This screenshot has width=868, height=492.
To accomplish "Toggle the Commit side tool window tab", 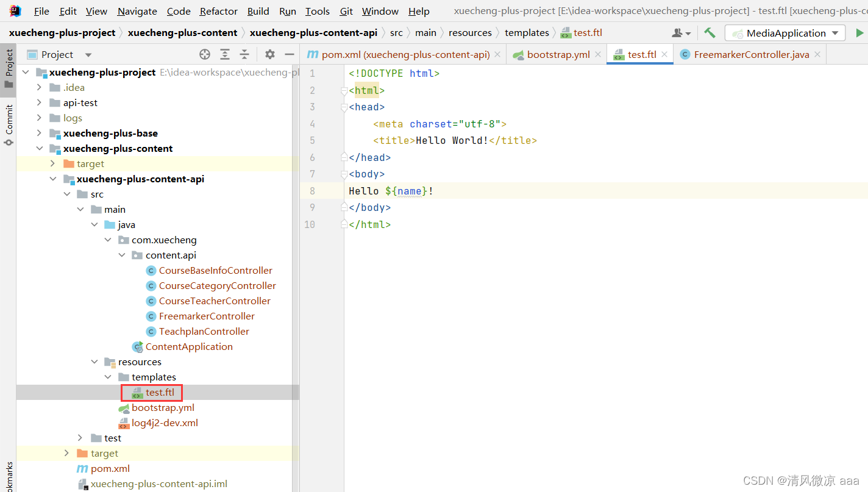I will [x=9, y=125].
